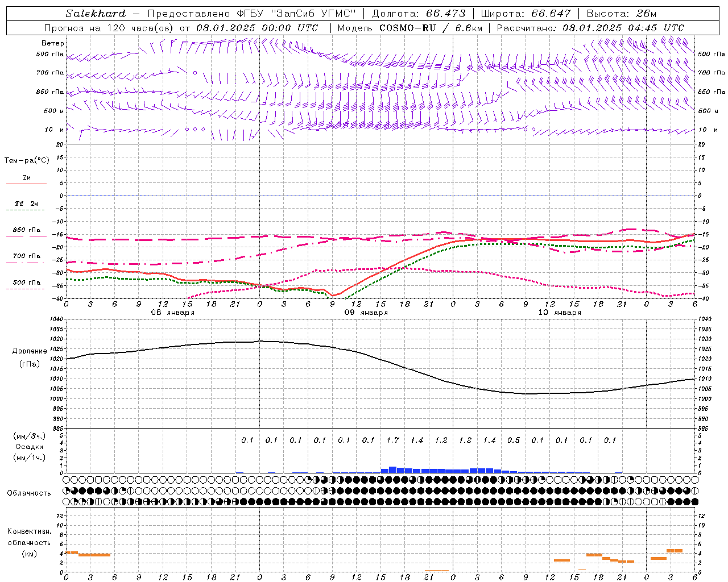
Task: Click the 1.7 precipitation value
Action: tap(393, 440)
